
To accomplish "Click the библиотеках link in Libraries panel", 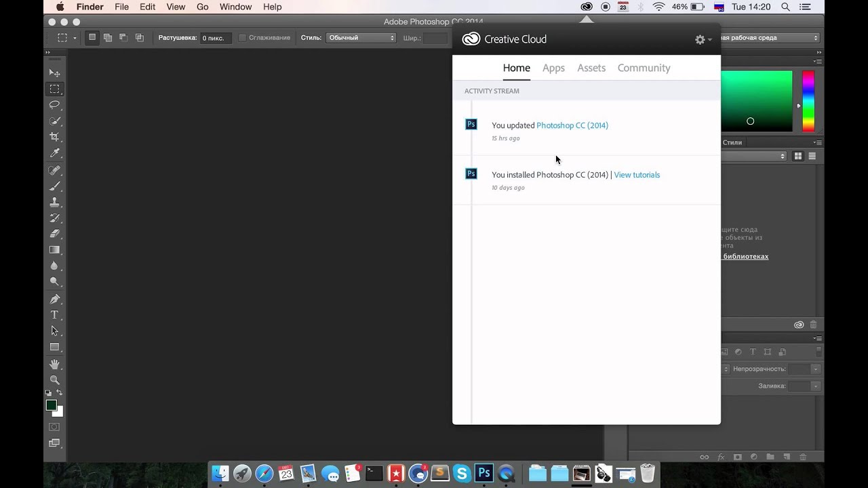I will pos(746,256).
